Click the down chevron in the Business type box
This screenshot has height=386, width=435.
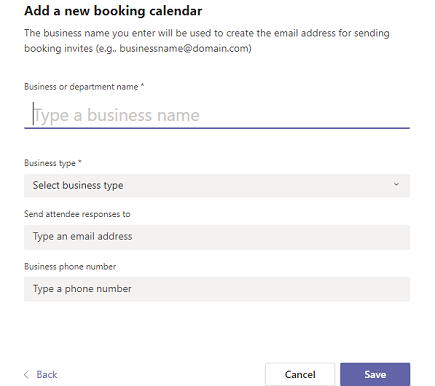(396, 184)
